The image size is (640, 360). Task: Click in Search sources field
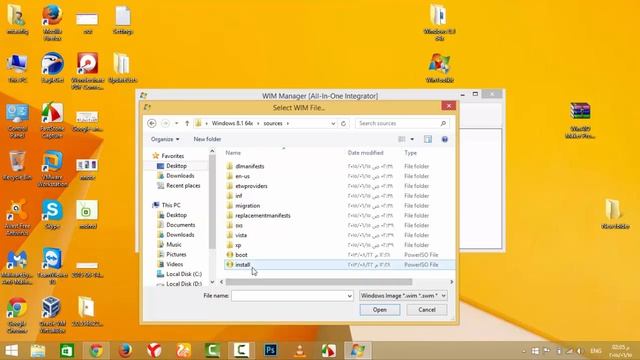402,123
